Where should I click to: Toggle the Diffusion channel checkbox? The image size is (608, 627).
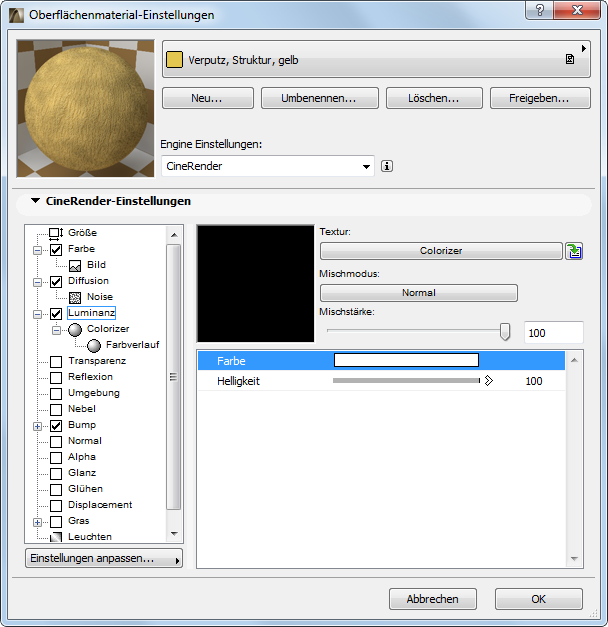click(56, 282)
